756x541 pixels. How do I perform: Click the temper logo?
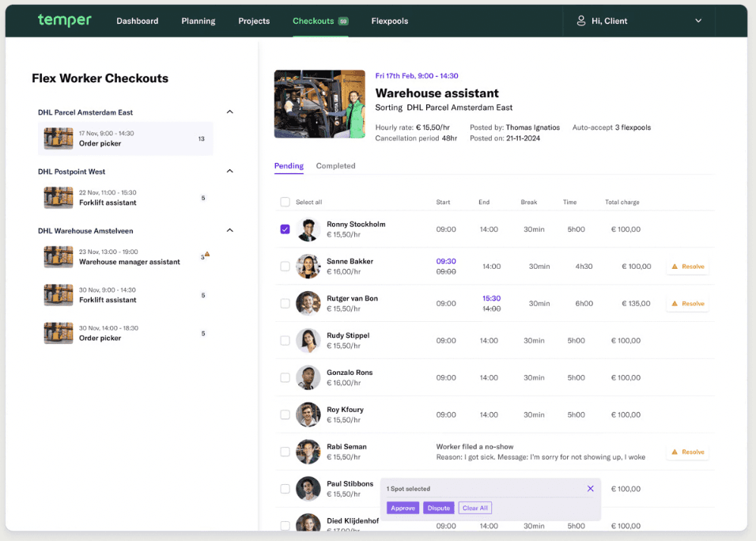coord(65,21)
